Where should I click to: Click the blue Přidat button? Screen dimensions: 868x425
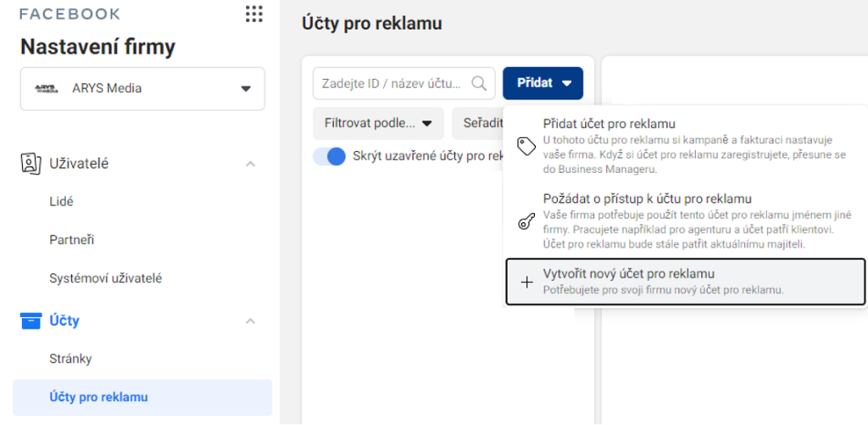point(543,83)
